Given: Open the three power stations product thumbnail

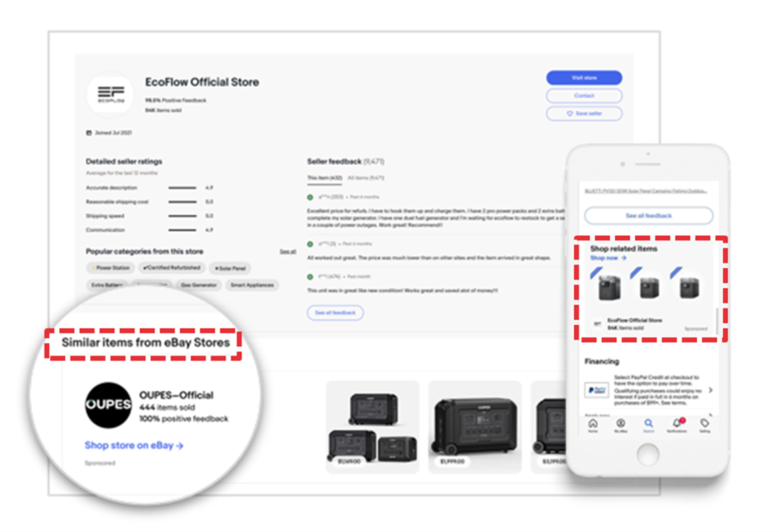Looking at the screenshot, I should point(373,427).
